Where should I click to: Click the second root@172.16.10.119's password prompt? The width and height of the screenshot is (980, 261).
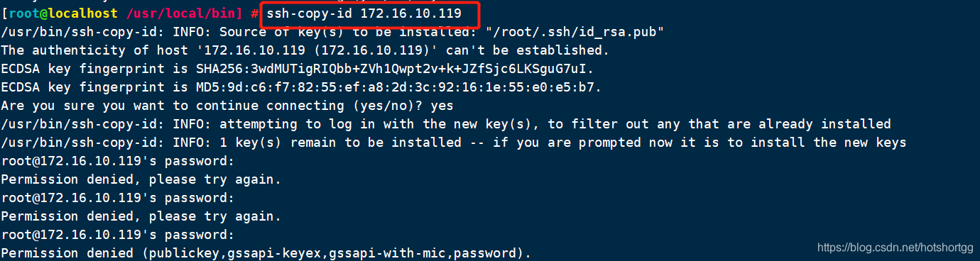point(118,198)
